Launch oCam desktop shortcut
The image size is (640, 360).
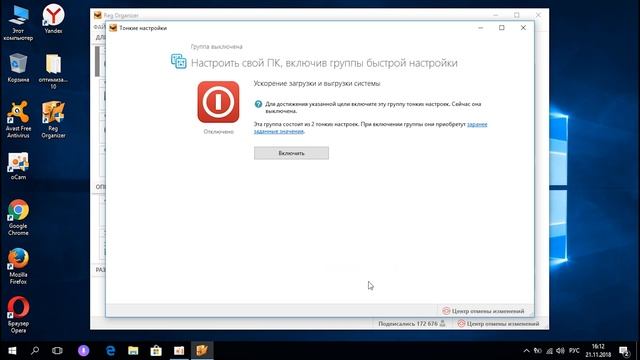point(18,166)
